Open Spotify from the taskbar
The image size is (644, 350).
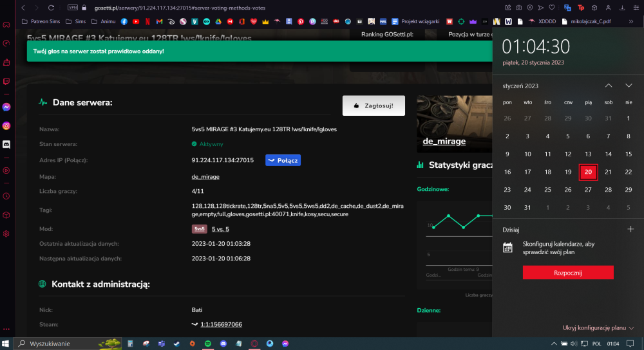click(208, 344)
